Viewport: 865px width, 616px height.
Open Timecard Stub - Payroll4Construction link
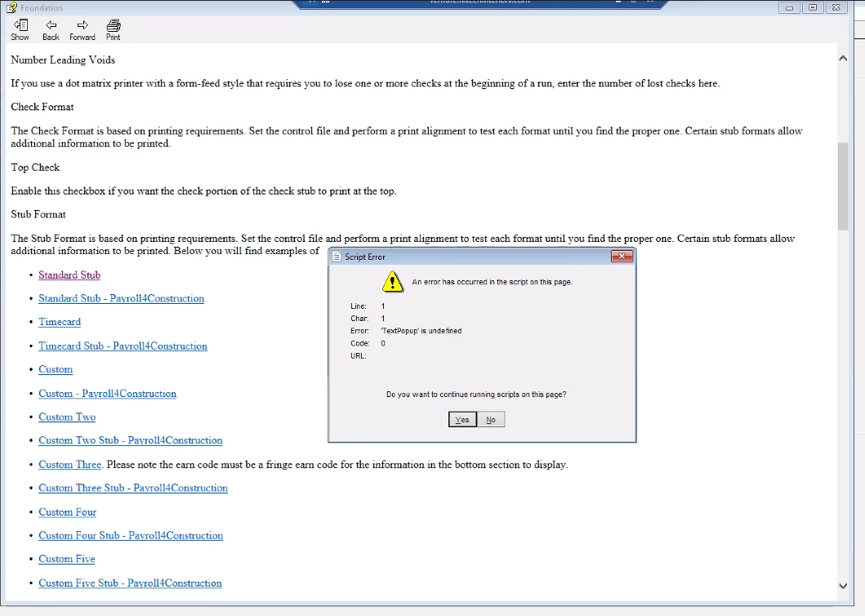(x=123, y=346)
